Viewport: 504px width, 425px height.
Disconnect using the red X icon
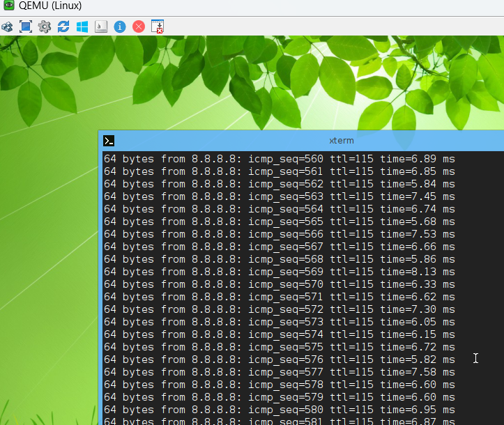[x=139, y=26]
